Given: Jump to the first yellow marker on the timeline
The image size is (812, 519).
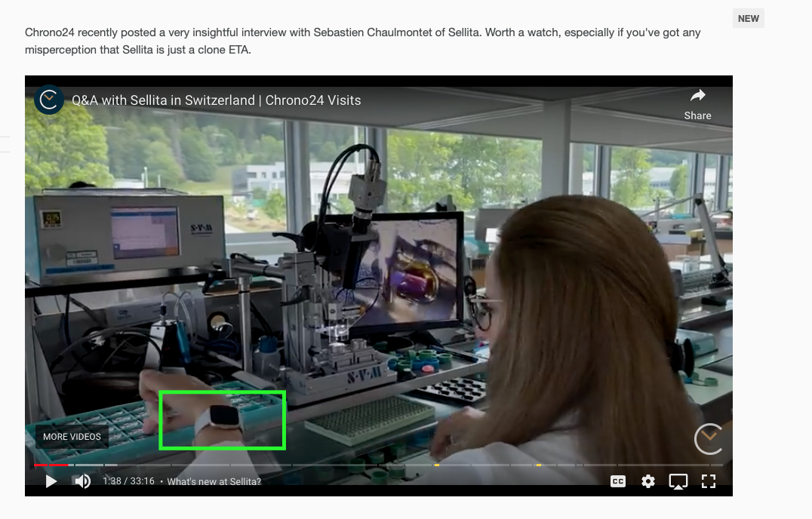Looking at the screenshot, I should 437,465.
